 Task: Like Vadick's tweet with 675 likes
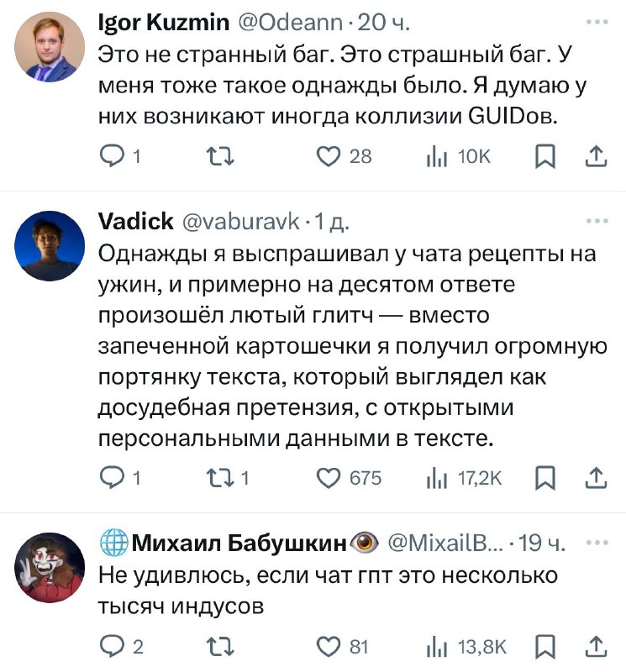point(329,477)
